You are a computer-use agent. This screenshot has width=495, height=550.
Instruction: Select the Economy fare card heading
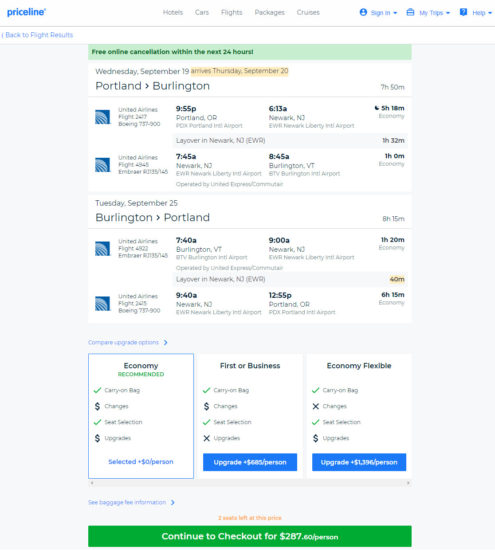pos(141,365)
